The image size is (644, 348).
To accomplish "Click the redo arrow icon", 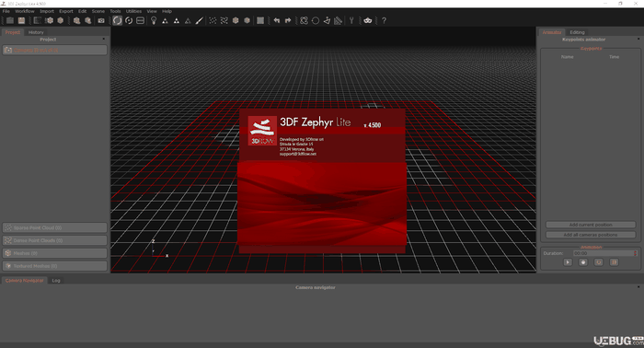I will [288, 20].
